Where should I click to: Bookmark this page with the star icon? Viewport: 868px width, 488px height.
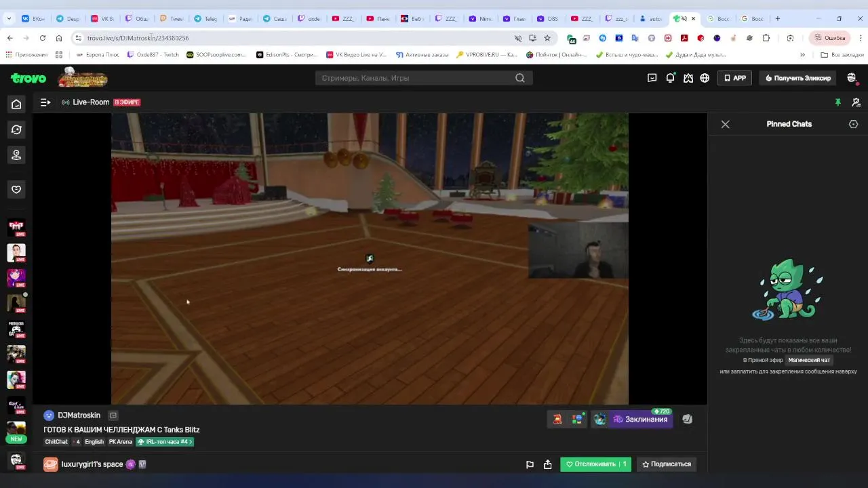coord(547,38)
